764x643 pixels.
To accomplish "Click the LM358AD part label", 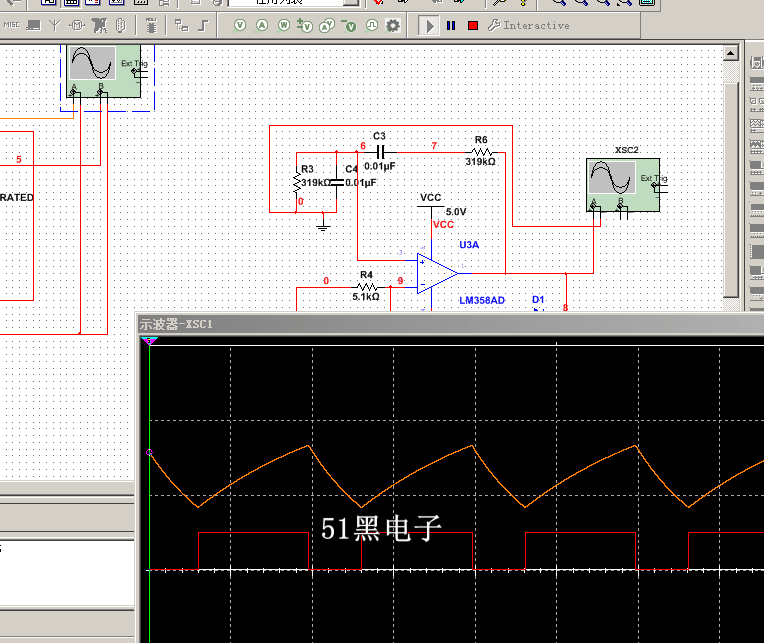I will (x=482, y=300).
